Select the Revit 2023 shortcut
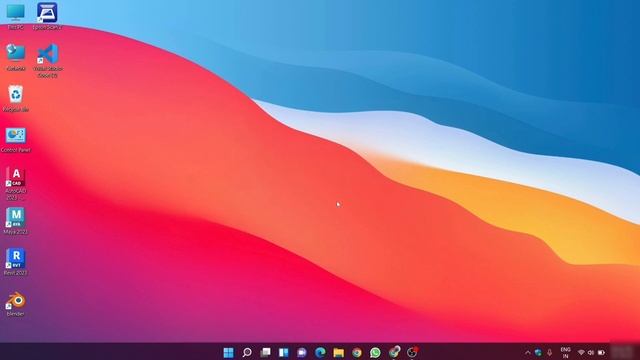Image resolution: width=640 pixels, height=360 pixels. (x=16, y=262)
